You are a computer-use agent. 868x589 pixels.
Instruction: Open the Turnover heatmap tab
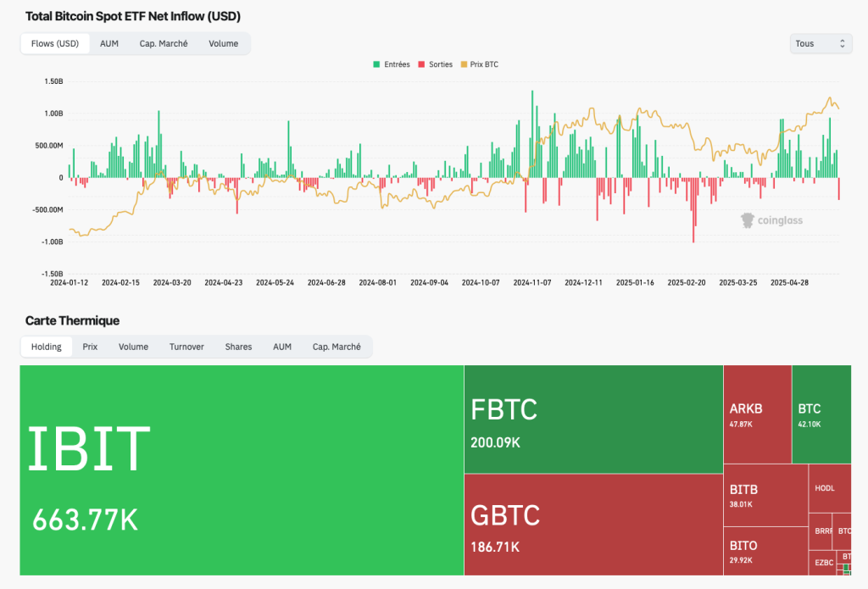tap(186, 347)
